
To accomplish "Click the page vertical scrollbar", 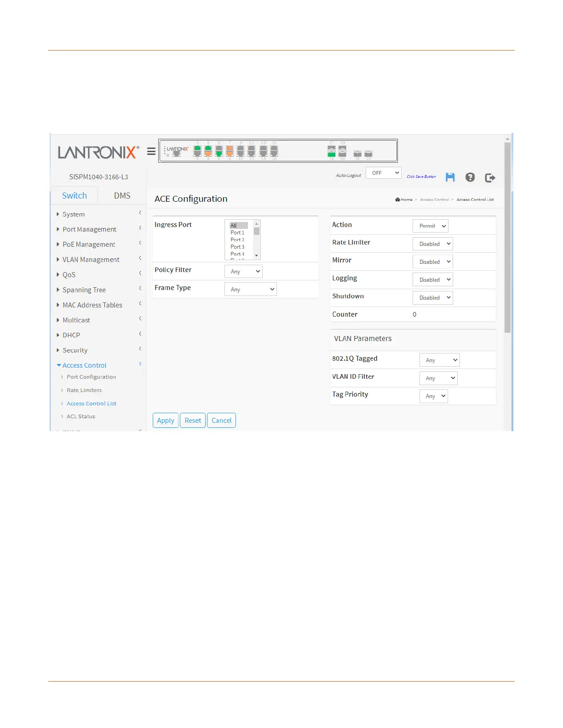I will (x=507, y=238).
